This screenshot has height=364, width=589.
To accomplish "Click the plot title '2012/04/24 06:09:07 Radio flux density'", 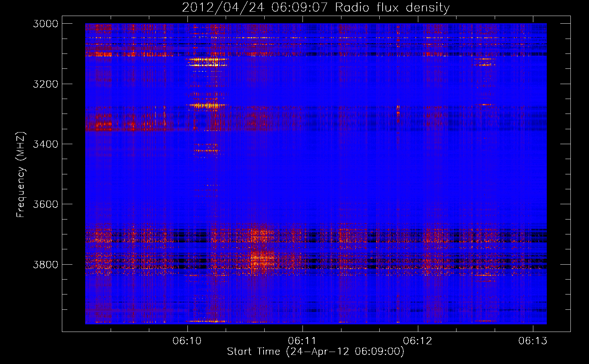I will (x=316, y=7).
